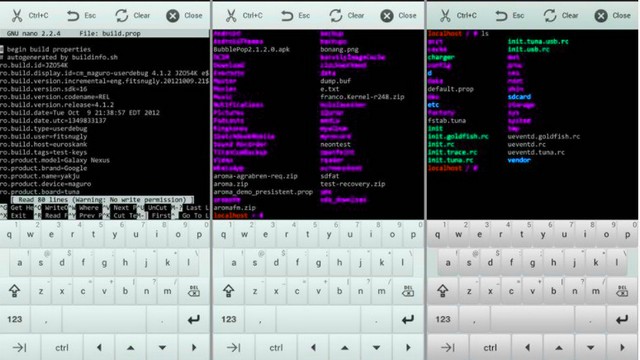The height and width of the screenshot is (360, 640).
Task: Tap the enter return key on middle keyboard
Action: click(408, 319)
